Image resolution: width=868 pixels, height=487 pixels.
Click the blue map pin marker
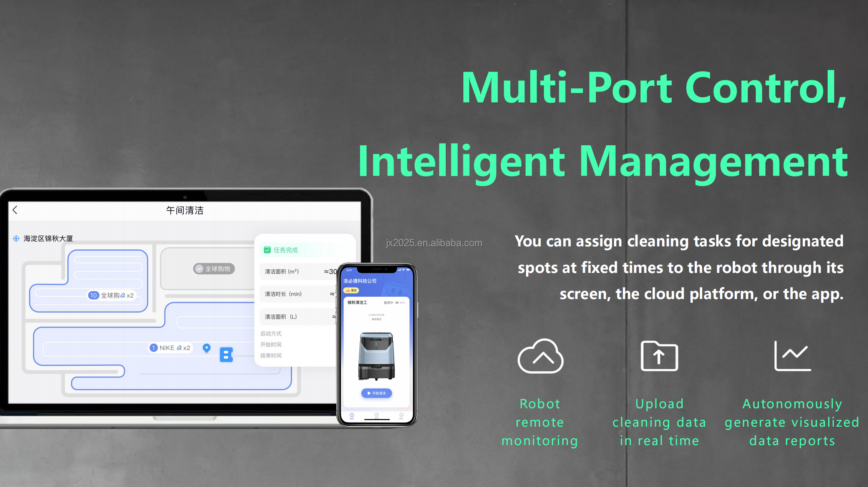(x=207, y=348)
